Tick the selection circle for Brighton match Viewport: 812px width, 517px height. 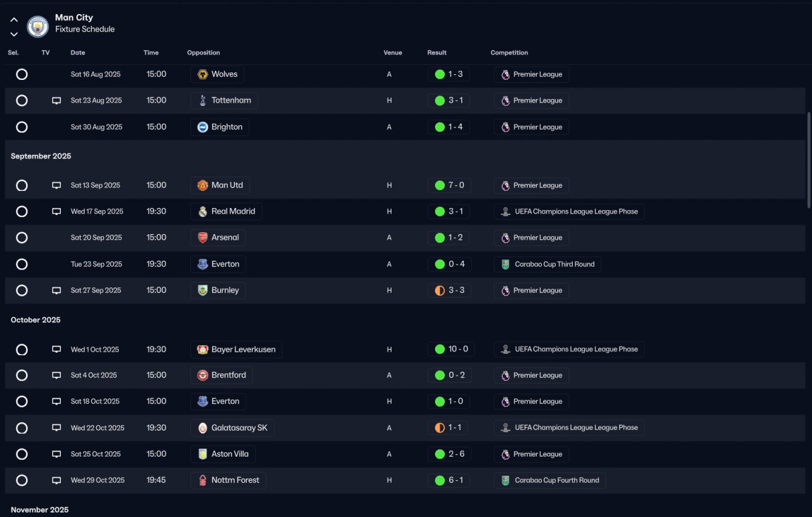pyautogui.click(x=22, y=127)
